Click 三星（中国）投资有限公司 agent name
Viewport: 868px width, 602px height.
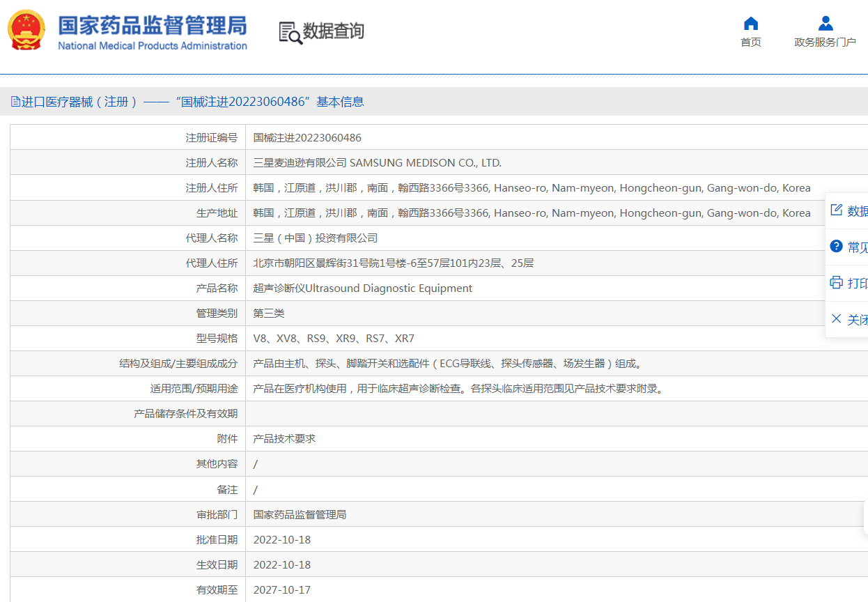tap(316, 238)
